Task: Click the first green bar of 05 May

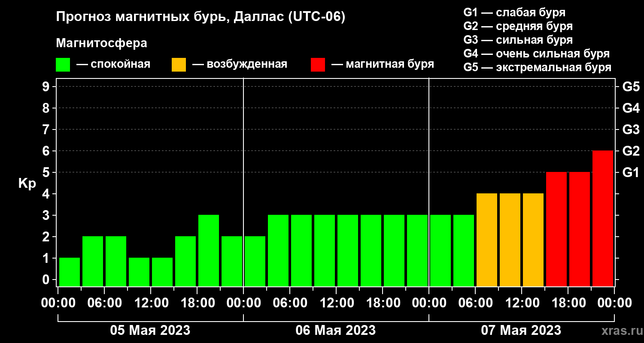Action: tap(70, 272)
